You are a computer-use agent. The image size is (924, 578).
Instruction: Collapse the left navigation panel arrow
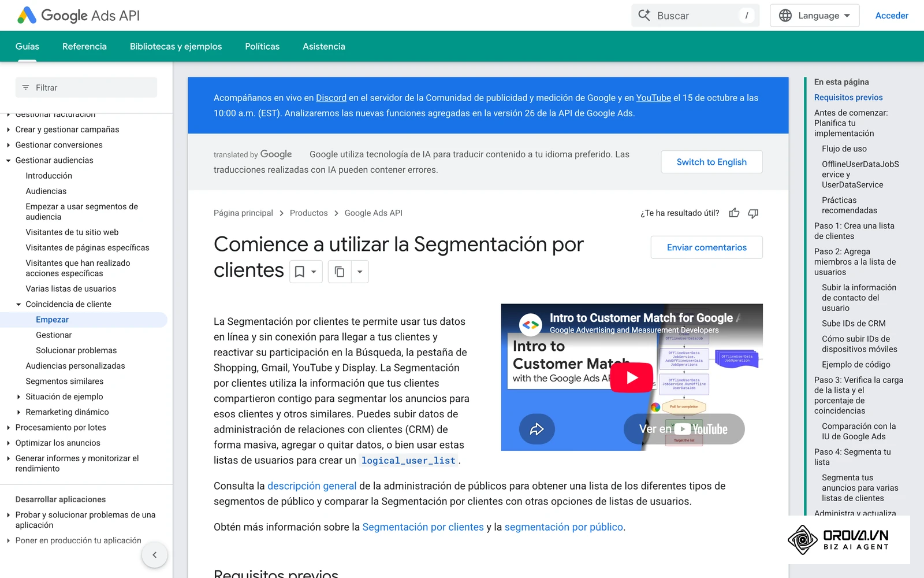coord(155,555)
